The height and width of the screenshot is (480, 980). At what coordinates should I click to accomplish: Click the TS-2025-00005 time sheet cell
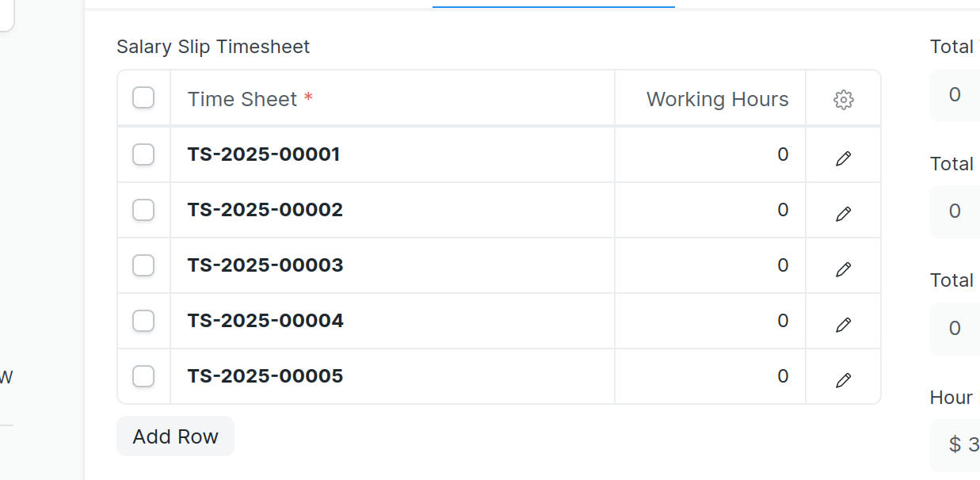point(392,376)
